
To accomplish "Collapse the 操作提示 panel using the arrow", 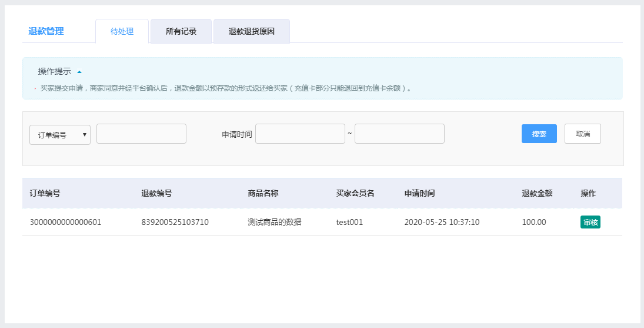I will pyautogui.click(x=79, y=72).
